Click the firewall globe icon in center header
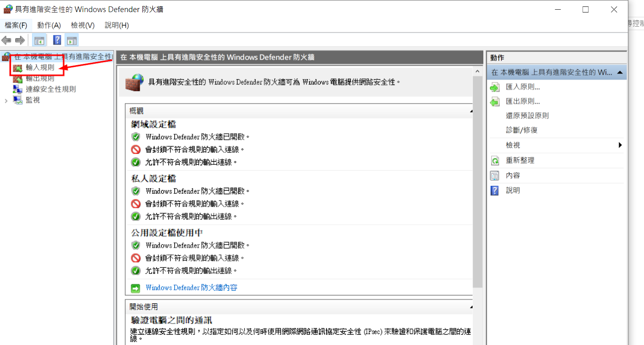The width and height of the screenshot is (644, 345). coord(134,82)
